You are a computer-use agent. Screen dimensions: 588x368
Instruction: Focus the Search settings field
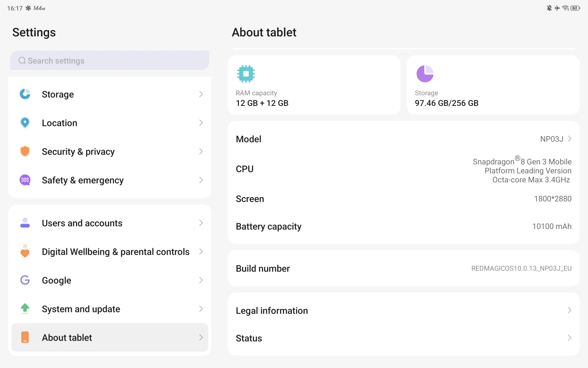pyautogui.click(x=109, y=61)
